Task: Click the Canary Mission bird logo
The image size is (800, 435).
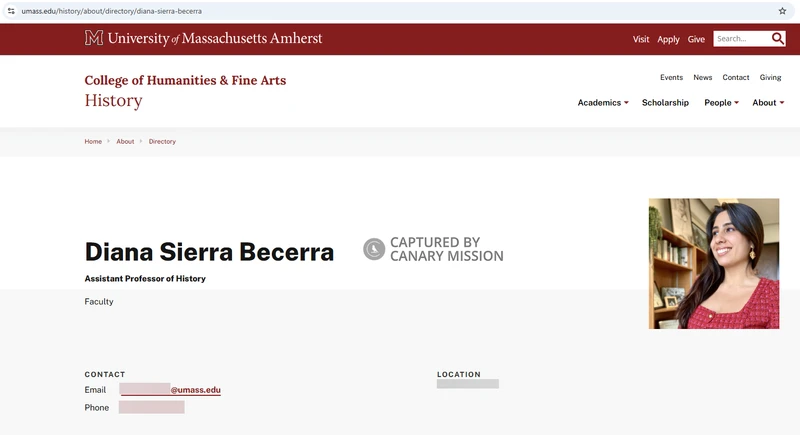Action: point(374,249)
